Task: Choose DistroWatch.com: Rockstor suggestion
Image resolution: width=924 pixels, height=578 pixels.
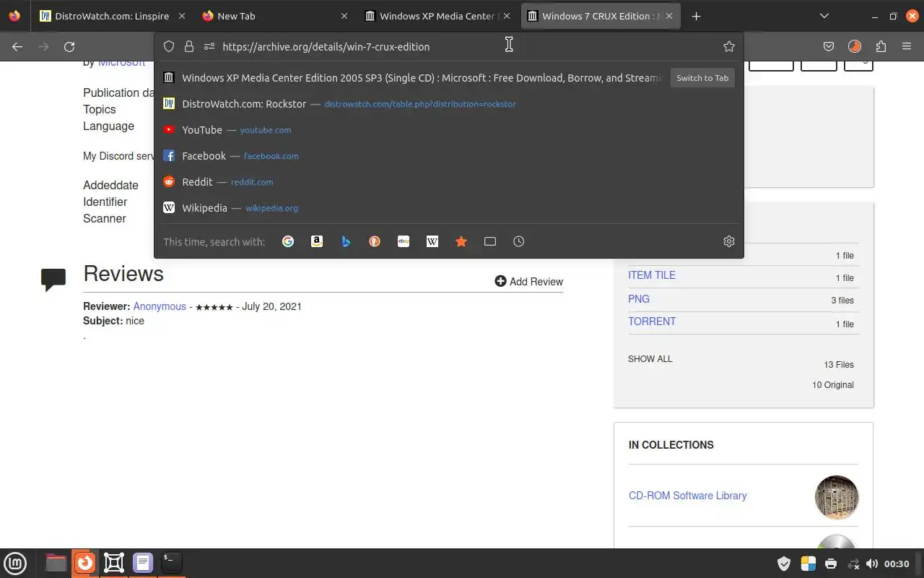Action: pyautogui.click(x=449, y=104)
